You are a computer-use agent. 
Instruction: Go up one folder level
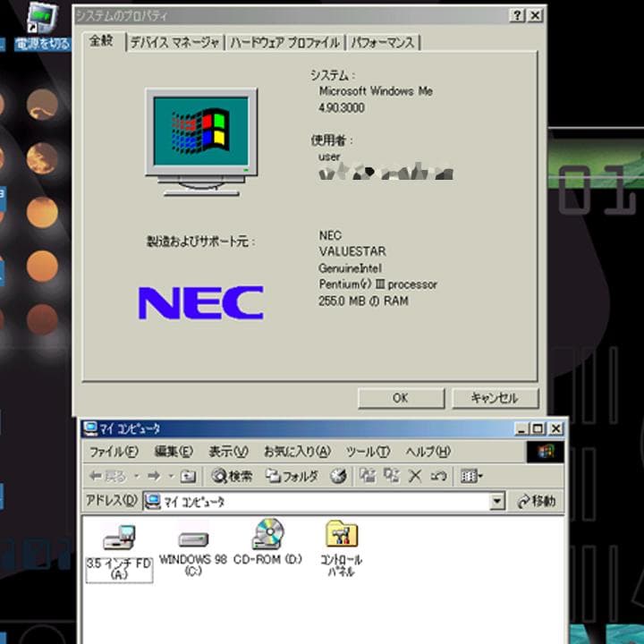pyautogui.click(x=188, y=477)
